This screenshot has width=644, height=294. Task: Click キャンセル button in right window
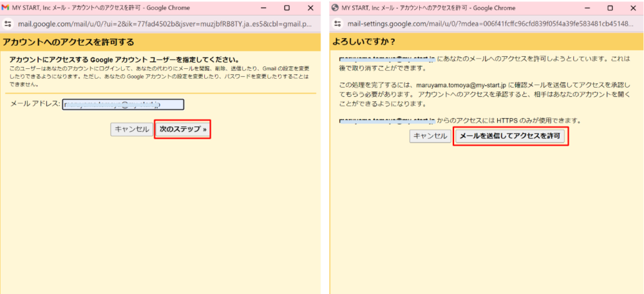tap(430, 135)
